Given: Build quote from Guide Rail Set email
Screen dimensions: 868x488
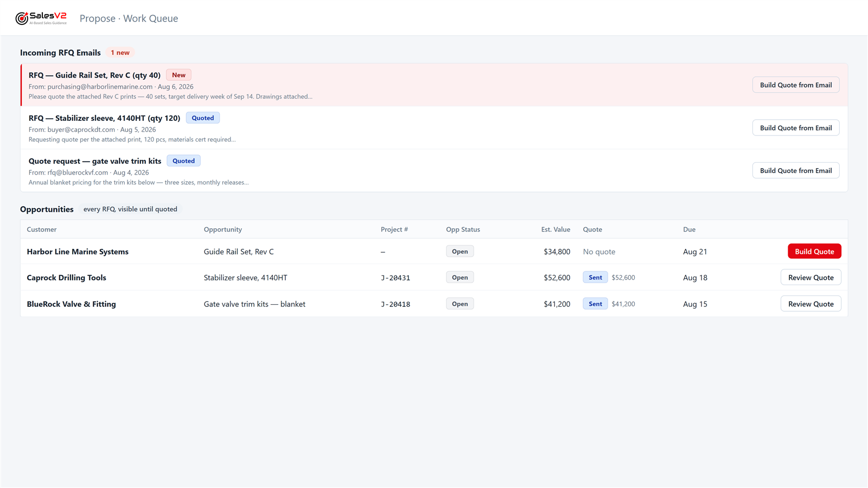Looking at the screenshot, I should coord(796,85).
